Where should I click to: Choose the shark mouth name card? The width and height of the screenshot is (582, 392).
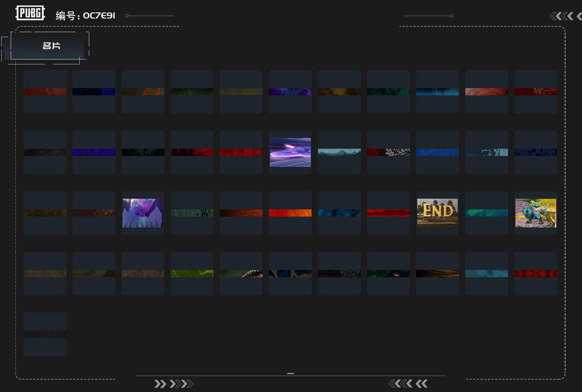coord(241,273)
